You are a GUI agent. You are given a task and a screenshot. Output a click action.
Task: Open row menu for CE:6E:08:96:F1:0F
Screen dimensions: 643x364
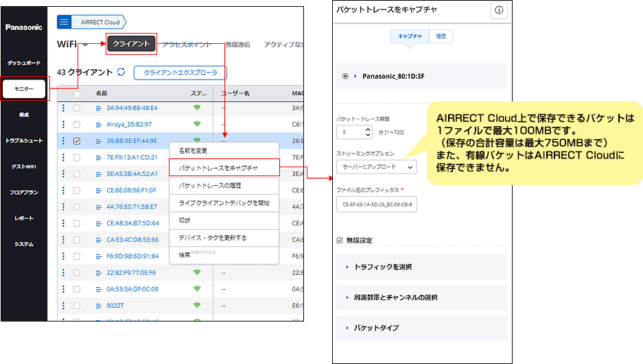point(63,190)
